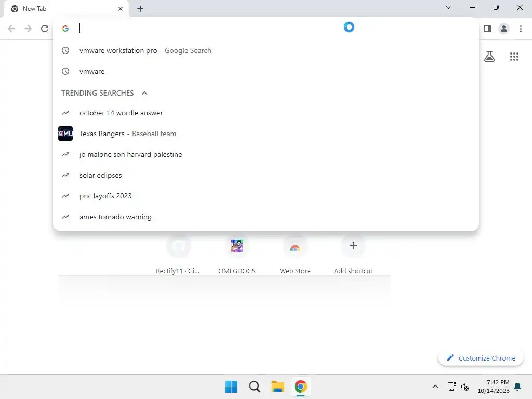Screen dimensions: 532x399
Task: Select the vmware history suggestion
Action: [266, 71]
